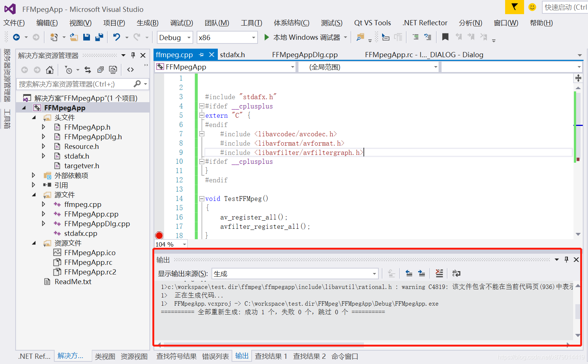Viewport: 588px width, 364px height.
Task: Click the uncomment selected lines icon
Action: click(x=428, y=37)
